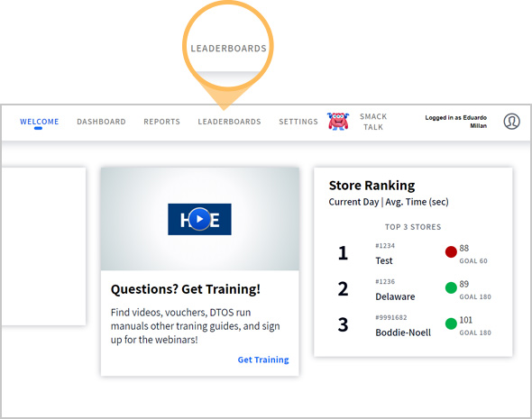Click rank number 3 in Store Ranking
Screen dimensions: 532x419
(343, 324)
